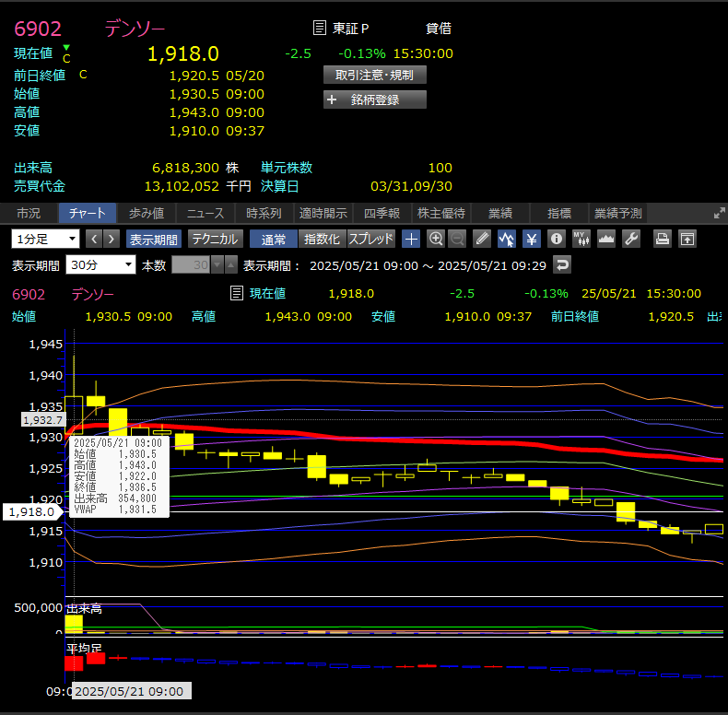Screen dimensions: 728x715
Task: Open the 四季報 tab
Action: [382, 213]
